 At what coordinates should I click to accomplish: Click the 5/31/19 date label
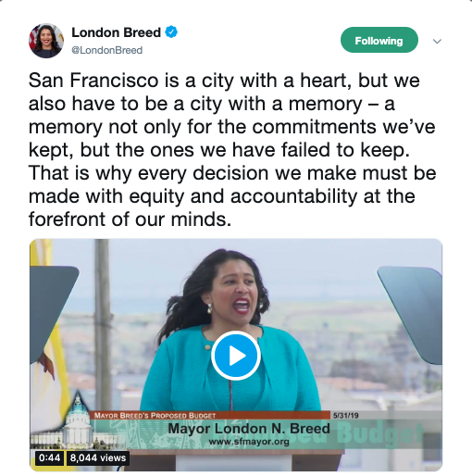coord(346,415)
